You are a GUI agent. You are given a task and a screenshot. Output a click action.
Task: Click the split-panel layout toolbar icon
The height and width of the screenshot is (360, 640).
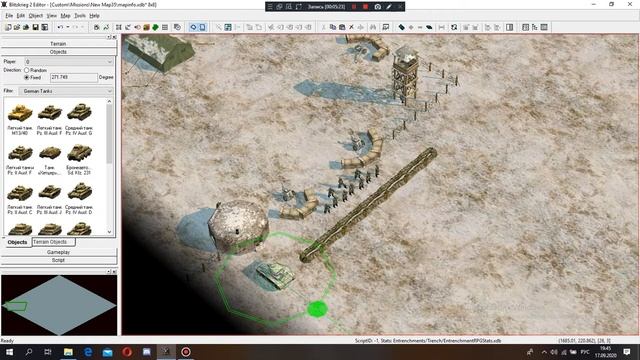pos(509,27)
